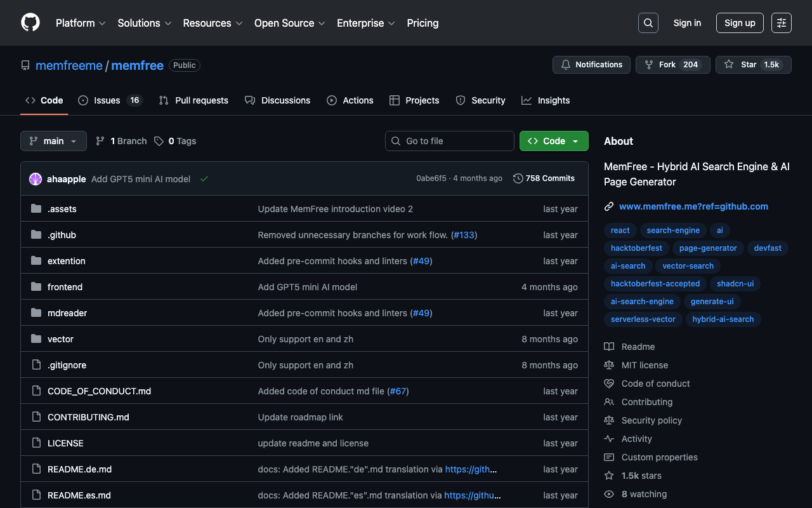Click the green check commit status icon
Screen dimensions: 812x508
[x=204, y=179]
